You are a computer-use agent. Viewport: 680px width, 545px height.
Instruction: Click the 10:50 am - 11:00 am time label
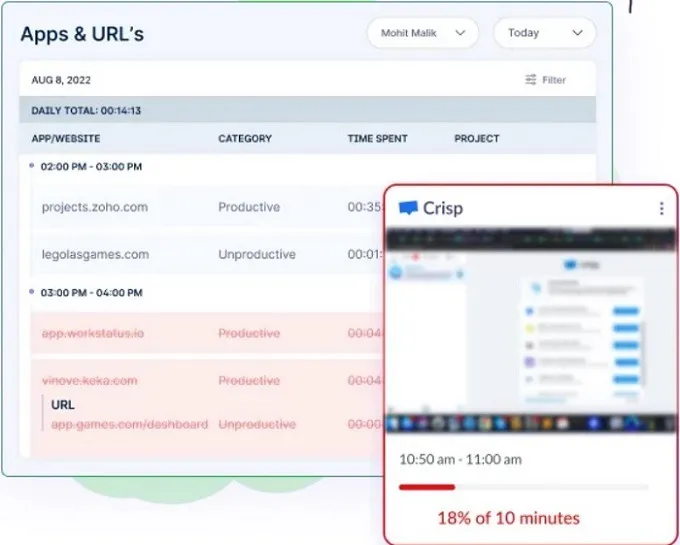pyautogui.click(x=460, y=460)
